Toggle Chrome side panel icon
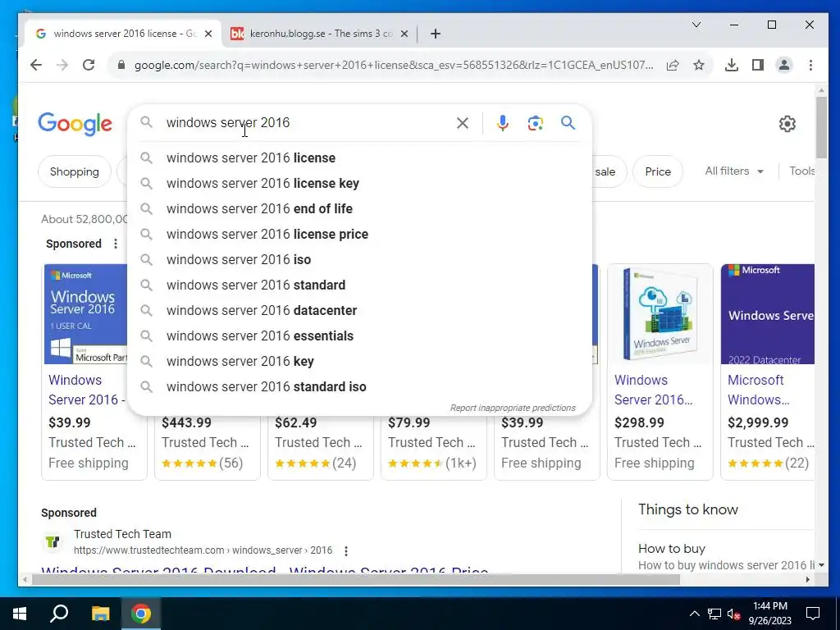This screenshot has width=840, height=630. coord(757,66)
